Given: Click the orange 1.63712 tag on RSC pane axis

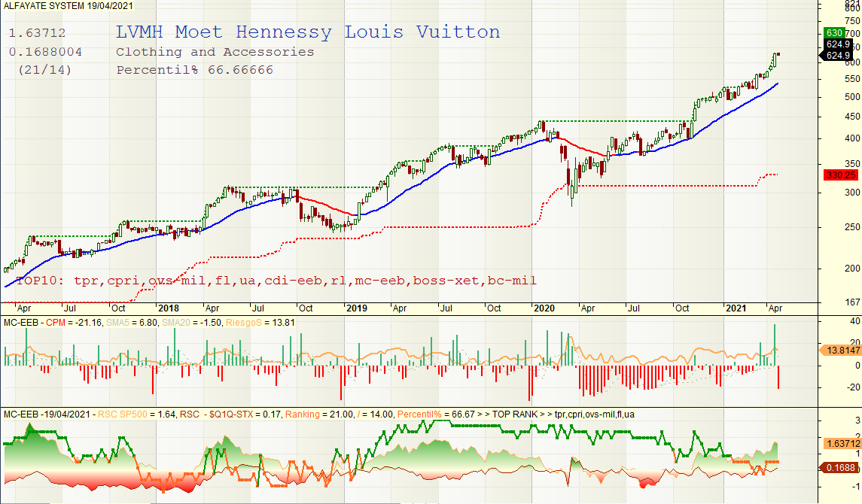Looking at the screenshot, I should [842, 444].
